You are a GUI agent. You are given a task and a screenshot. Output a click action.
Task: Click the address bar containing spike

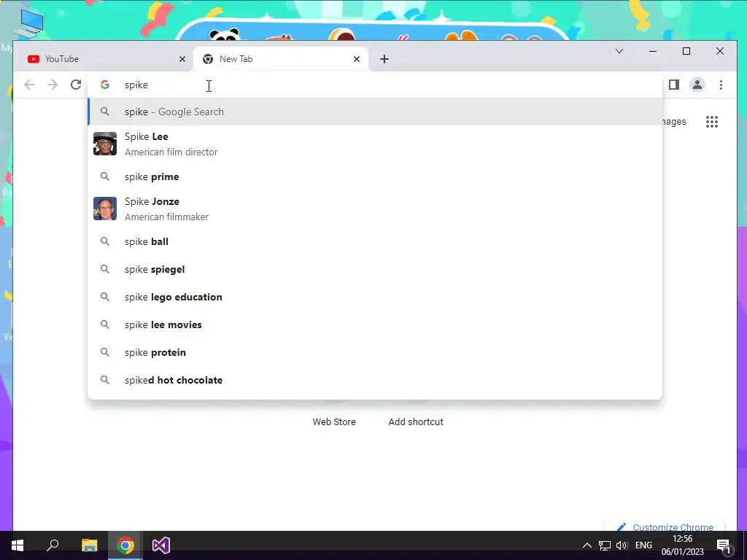click(x=375, y=85)
